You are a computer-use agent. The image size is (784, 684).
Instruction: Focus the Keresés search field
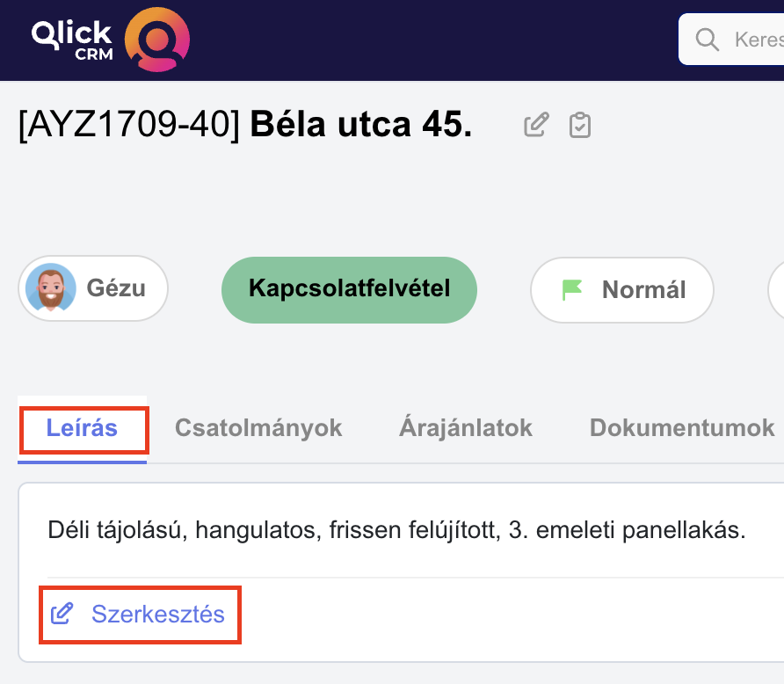click(x=731, y=40)
